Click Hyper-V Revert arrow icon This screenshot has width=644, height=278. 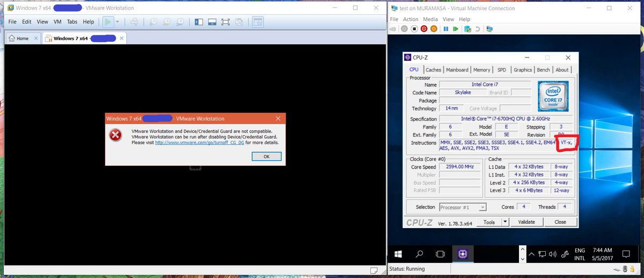point(477,29)
